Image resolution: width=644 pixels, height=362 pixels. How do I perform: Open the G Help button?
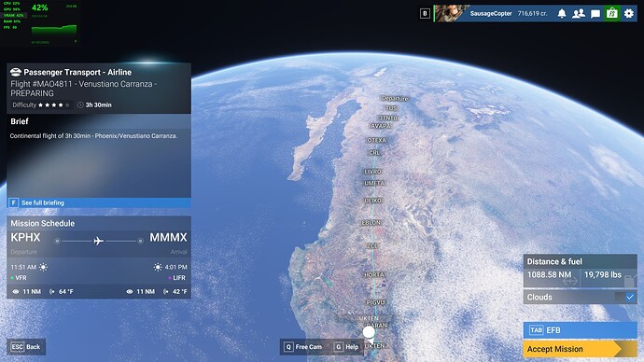coord(346,347)
